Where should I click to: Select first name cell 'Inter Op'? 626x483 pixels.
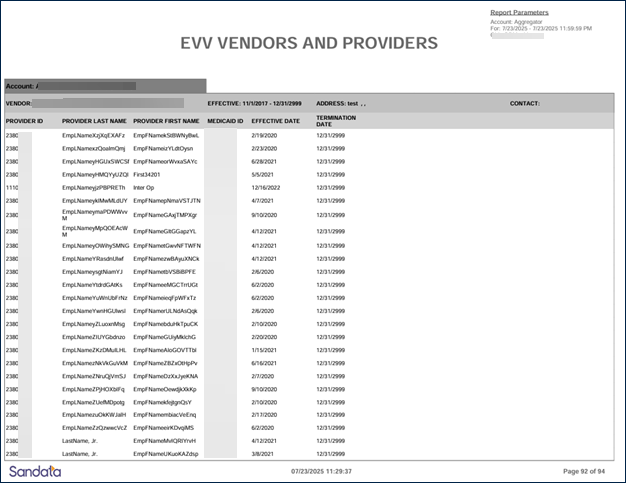(144, 187)
